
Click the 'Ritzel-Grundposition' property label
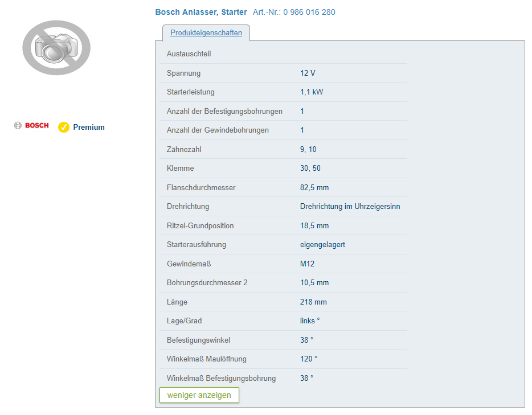click(x=200, y=225)
